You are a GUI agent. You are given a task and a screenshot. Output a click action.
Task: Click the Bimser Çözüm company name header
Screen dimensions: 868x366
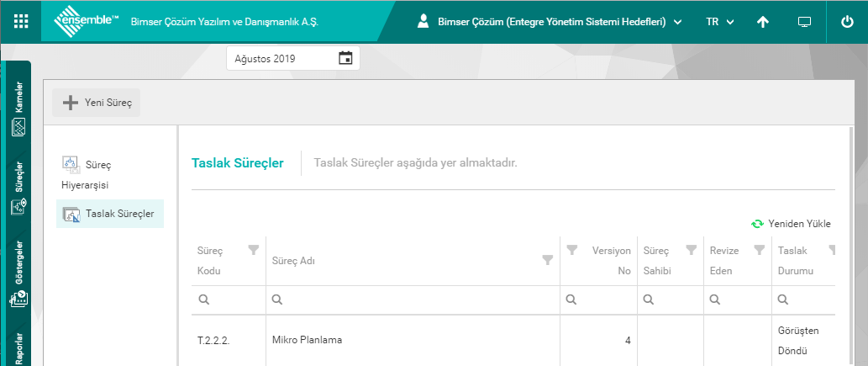[x=224, y=22]
